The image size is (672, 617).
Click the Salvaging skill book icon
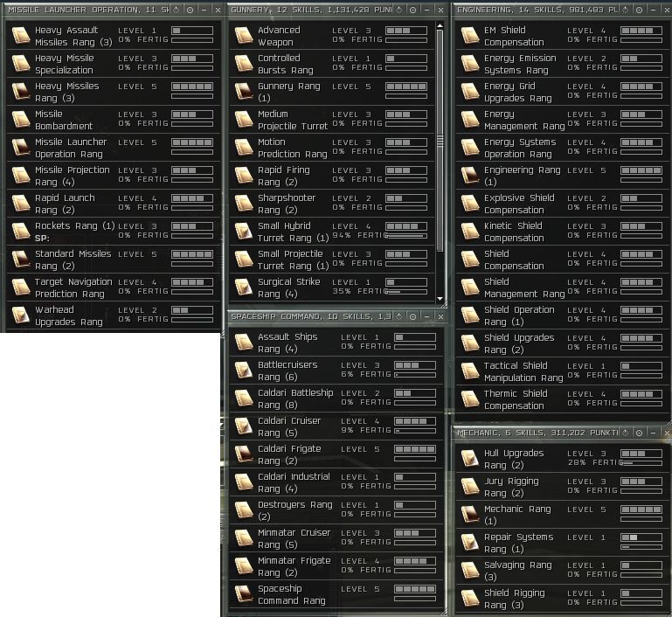point(470,571)
